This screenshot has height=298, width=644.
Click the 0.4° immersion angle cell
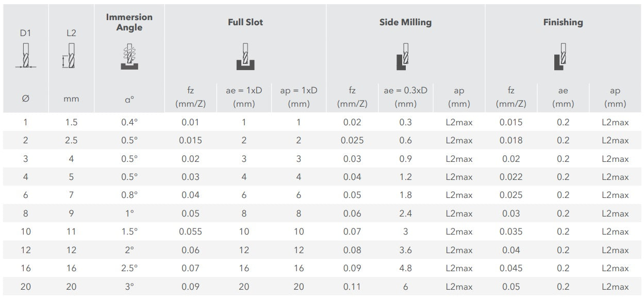click(x=129, y=122)
